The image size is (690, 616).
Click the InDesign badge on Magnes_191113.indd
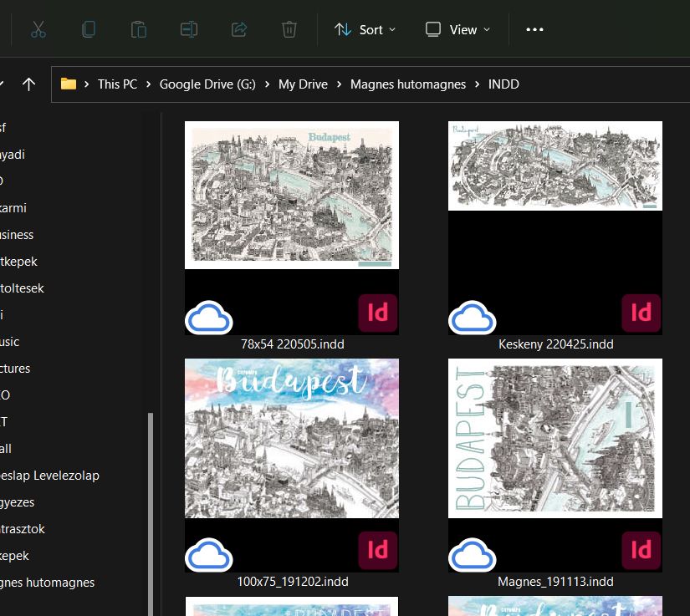coord(641,551)
